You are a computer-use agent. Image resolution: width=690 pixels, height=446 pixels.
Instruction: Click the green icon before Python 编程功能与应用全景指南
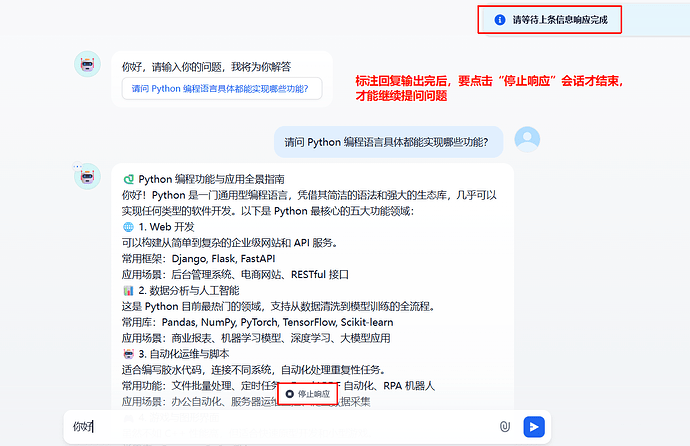pos(128,179)
